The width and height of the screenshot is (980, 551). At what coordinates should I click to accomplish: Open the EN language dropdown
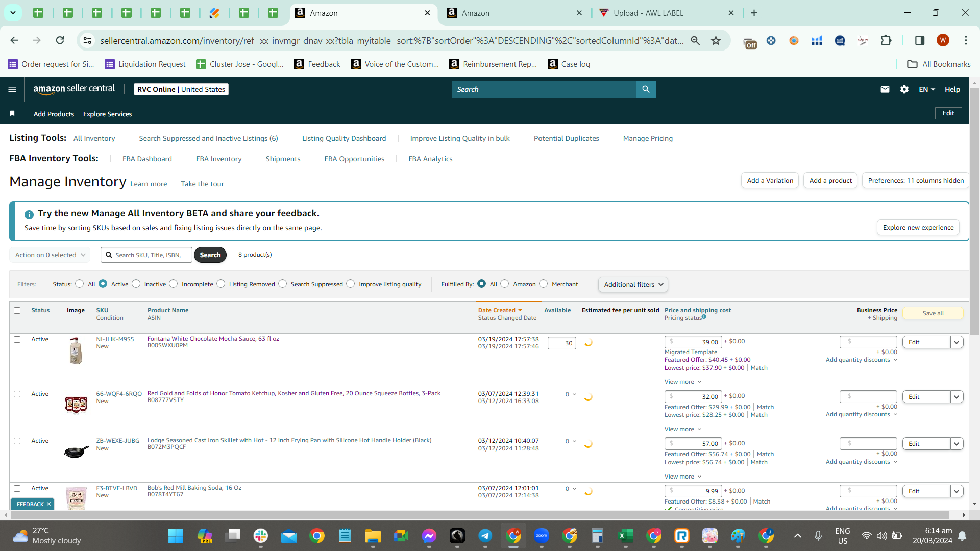[x=926, y=89]
